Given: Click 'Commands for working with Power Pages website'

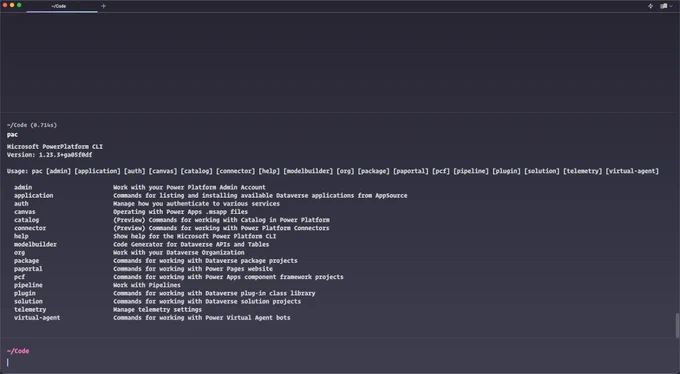Looking at the screenshot, I should (193, 269).
